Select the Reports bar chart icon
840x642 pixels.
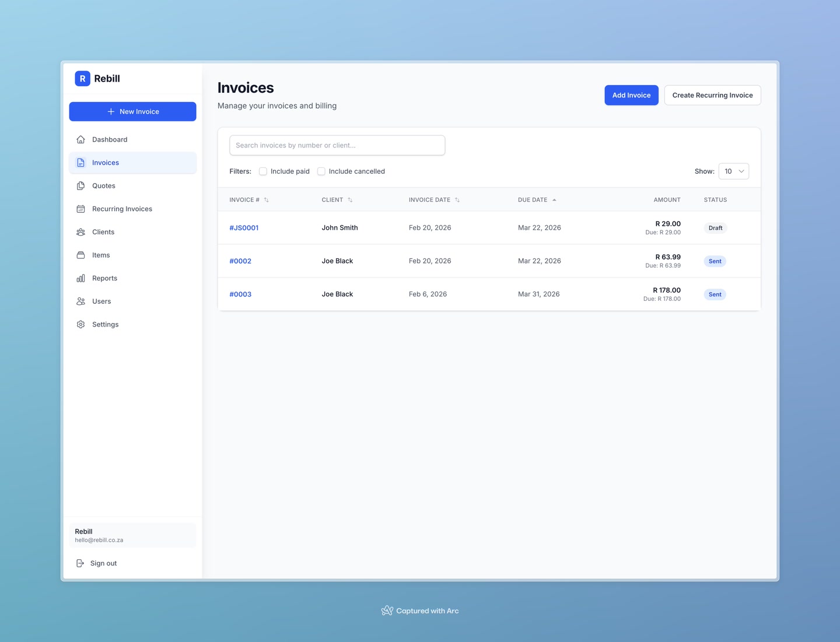tap(80, 278)
